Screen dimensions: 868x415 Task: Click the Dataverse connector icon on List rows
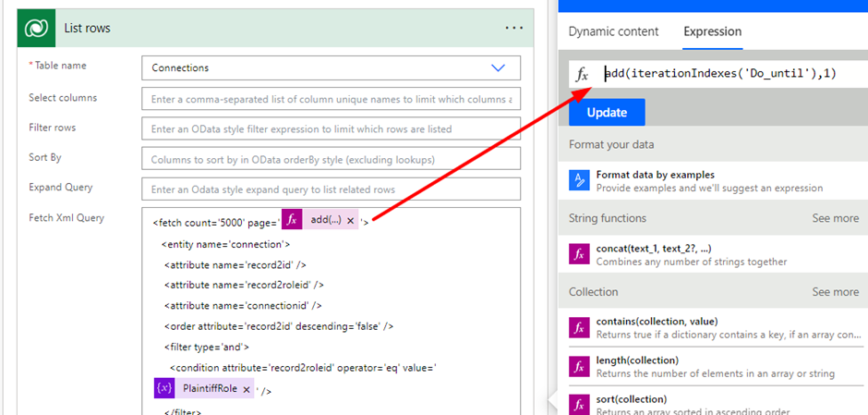[x=37, y=29]
